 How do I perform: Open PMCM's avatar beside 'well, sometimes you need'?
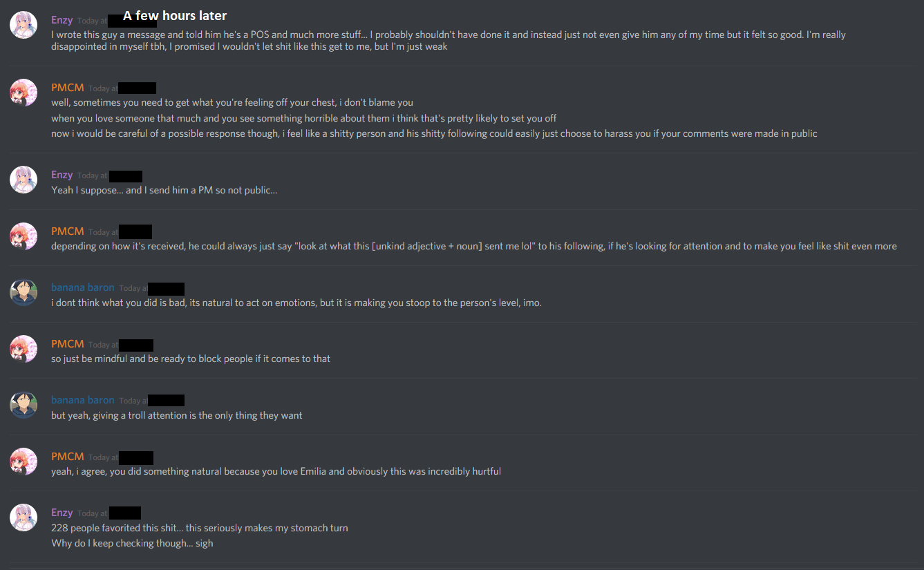[x=23, y=93]
